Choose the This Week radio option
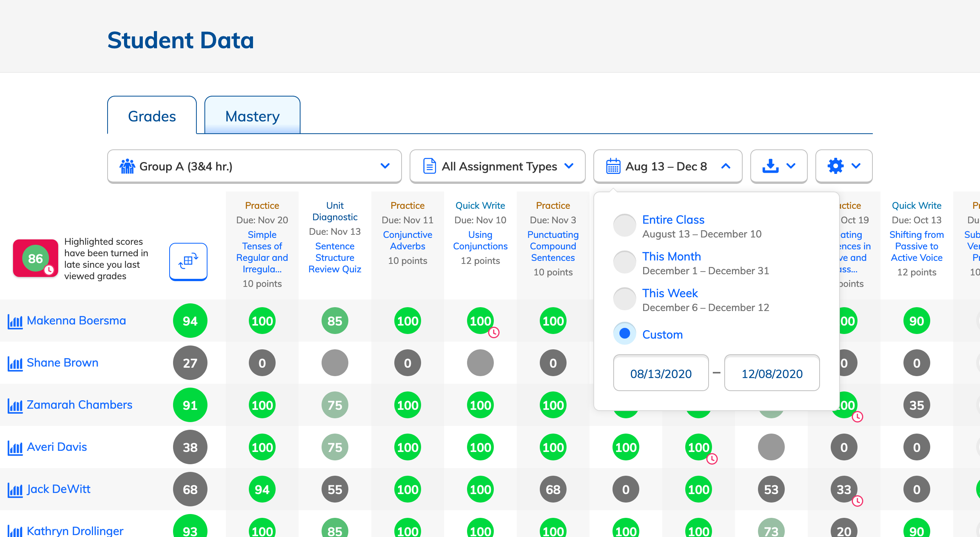980x537 pixels. [x=624, y=299]
